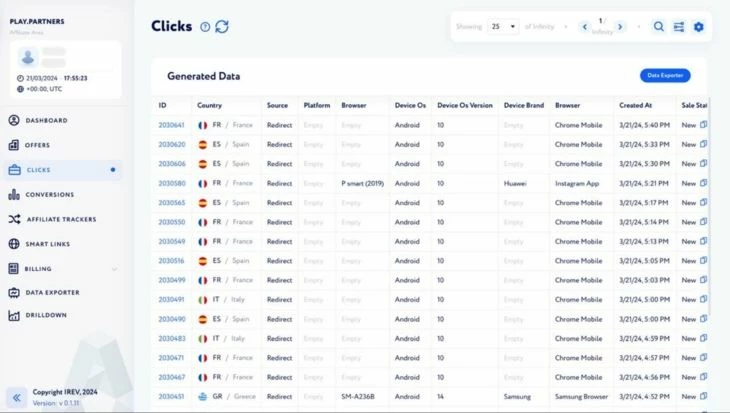Click the copy icon in row 2030641
The image size is (730, 413).
(703, 124)
